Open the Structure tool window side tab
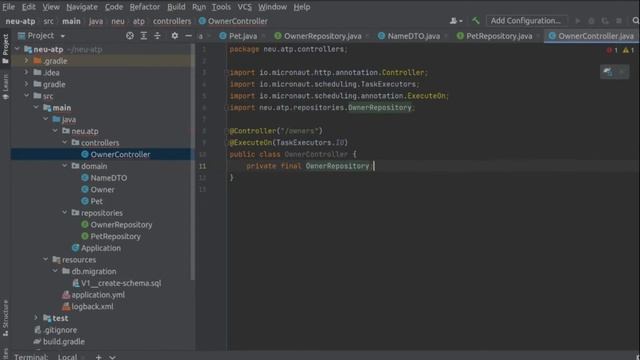Screen dimensions: 640x360 (5, 318)
